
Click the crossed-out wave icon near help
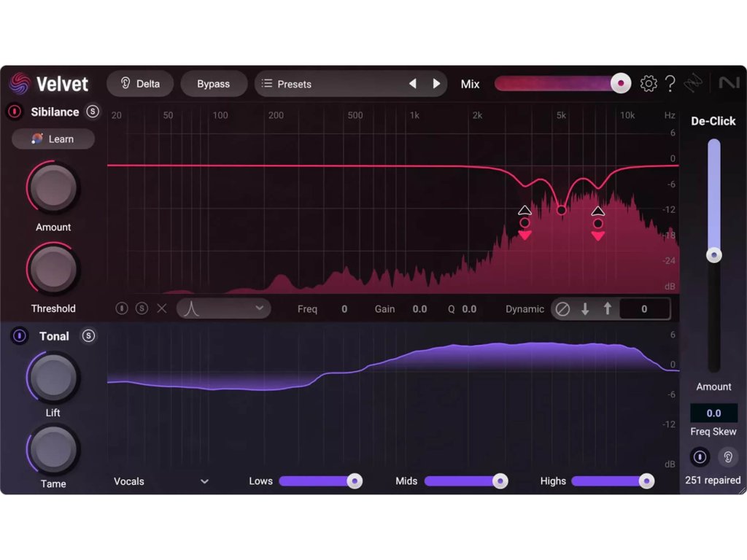[x=693, y=84]
